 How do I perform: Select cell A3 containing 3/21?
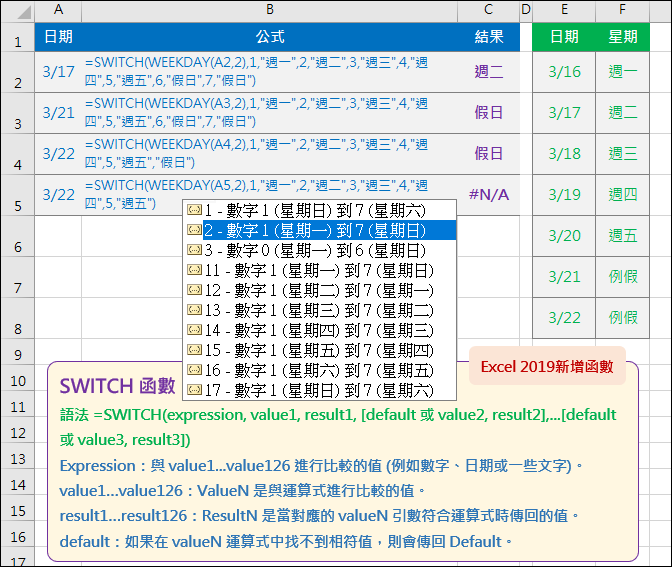[58, 113]
